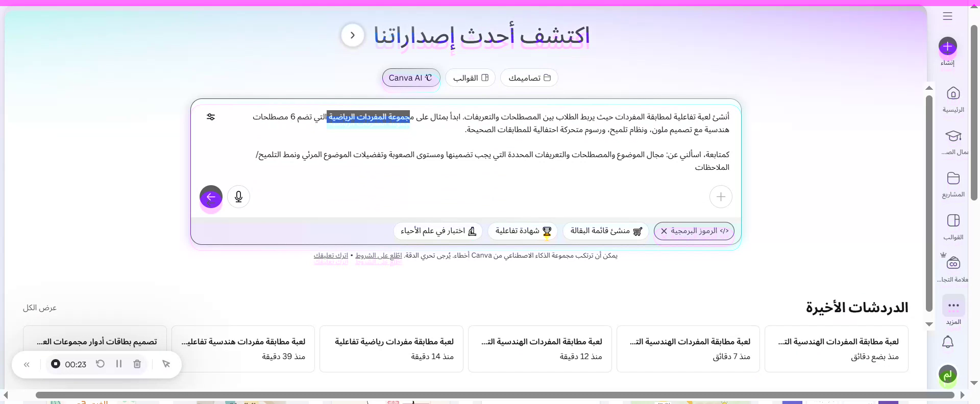
Task: Click the Recent chats (الدردشات الأخيرة) heading
Action: 857,308
